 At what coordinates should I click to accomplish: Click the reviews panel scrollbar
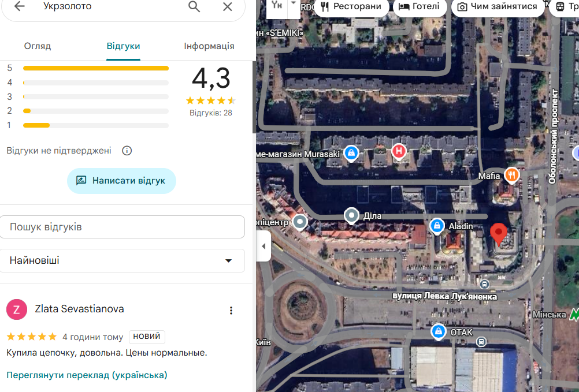[254, 98]
